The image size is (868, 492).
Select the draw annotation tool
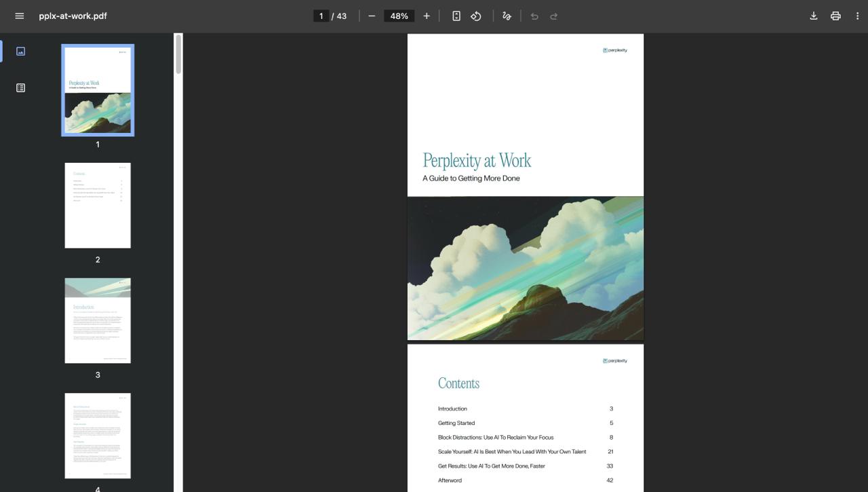click(507, 16)
